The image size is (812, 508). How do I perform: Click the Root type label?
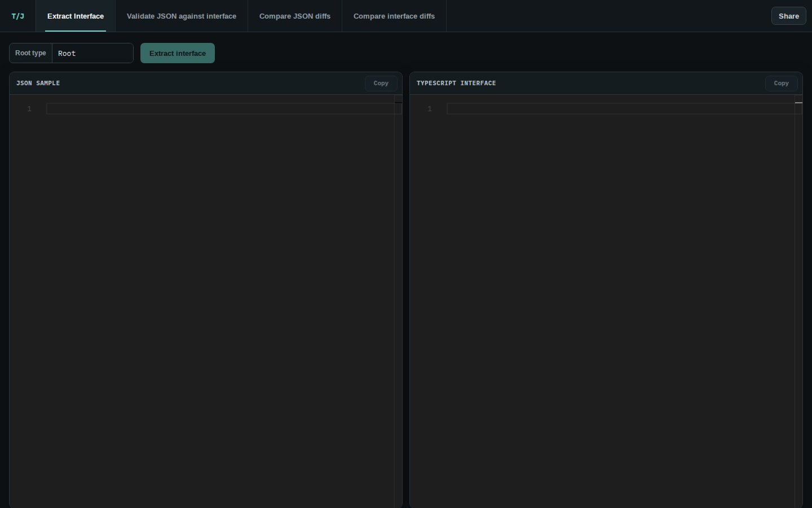[30, 53]
